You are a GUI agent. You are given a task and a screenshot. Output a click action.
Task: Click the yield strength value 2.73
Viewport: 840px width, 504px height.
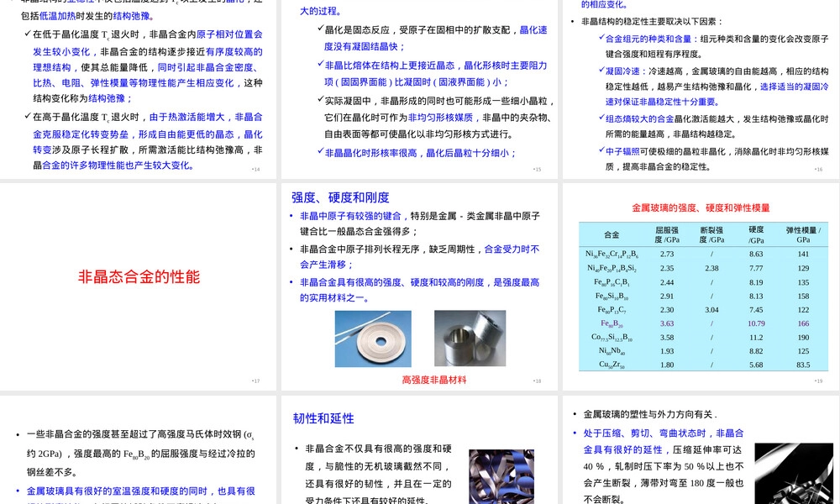pyautogui.click(x=667, y=254)
